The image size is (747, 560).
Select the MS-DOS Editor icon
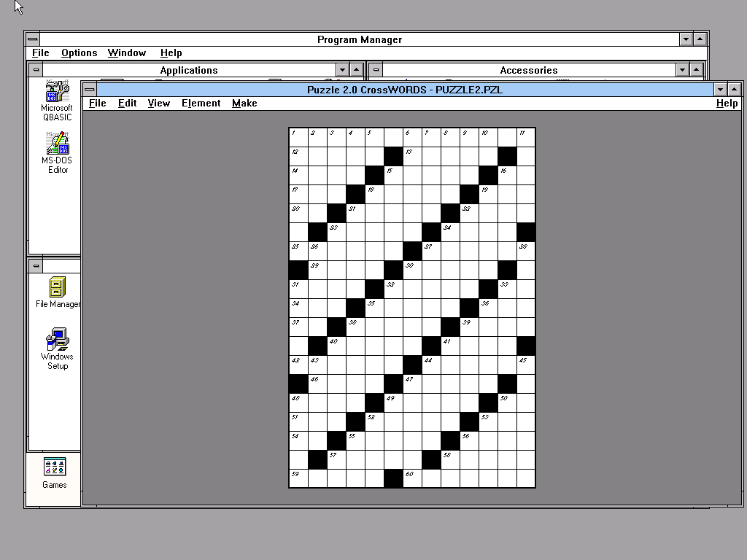click(58, 144)
